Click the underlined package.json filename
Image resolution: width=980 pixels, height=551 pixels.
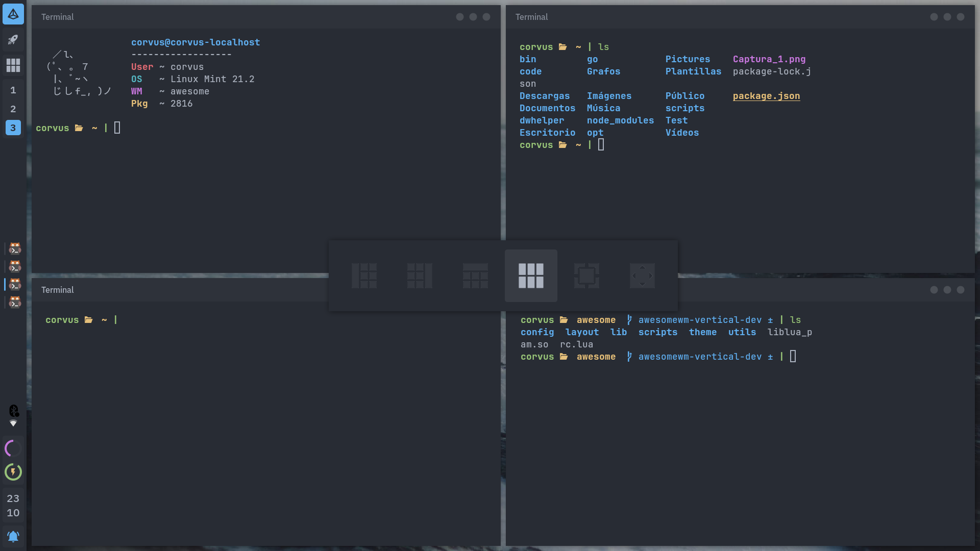point(766,96)
